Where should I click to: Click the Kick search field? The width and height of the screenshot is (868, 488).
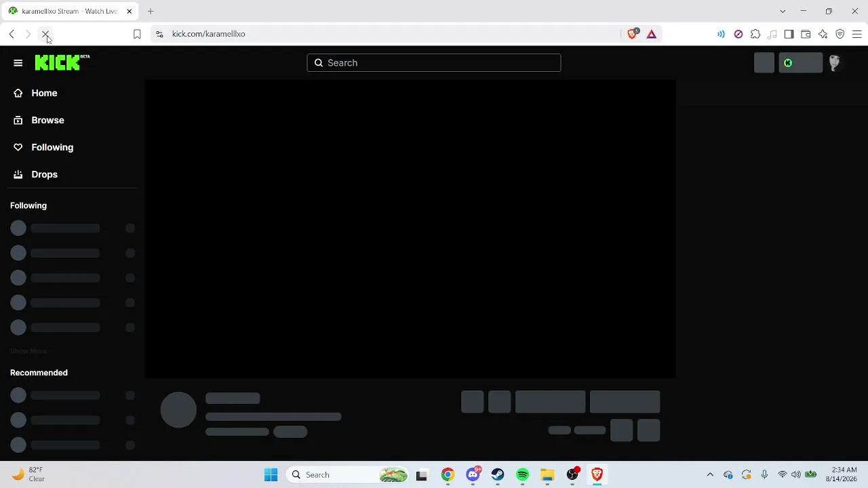click(434, 63)
